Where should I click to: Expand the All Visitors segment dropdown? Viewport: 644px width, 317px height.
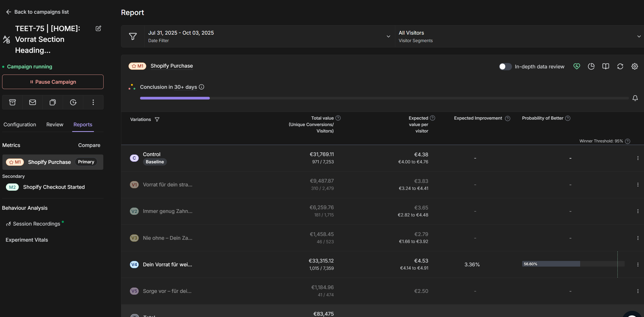click(x=639, y=36)
